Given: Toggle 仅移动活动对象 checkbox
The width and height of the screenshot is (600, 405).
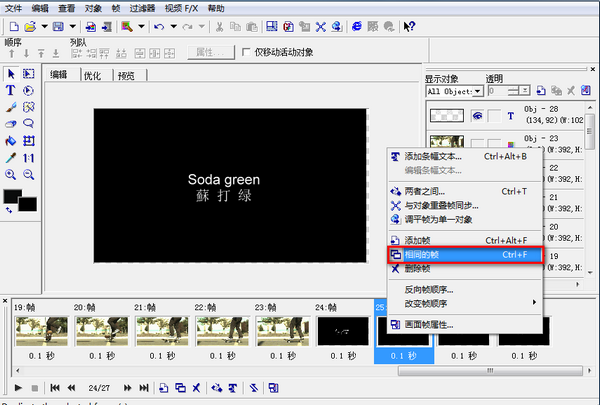Looking at the screenshot, I should (246, 52).
